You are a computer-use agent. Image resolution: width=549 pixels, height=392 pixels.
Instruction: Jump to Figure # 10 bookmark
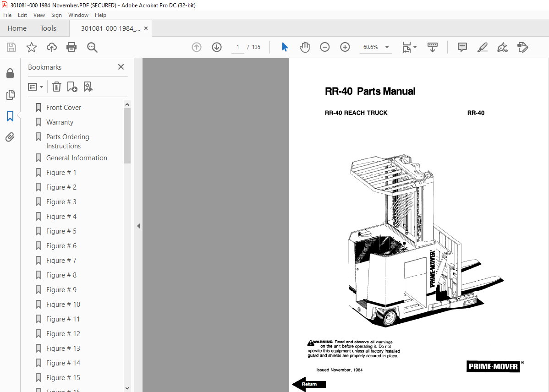(x=63, y=305)
